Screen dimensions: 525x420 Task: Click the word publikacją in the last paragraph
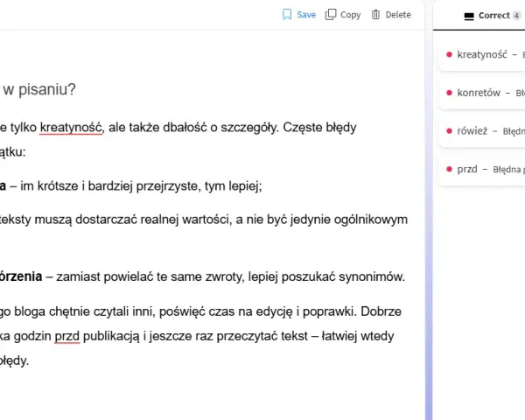pos(111,336)
